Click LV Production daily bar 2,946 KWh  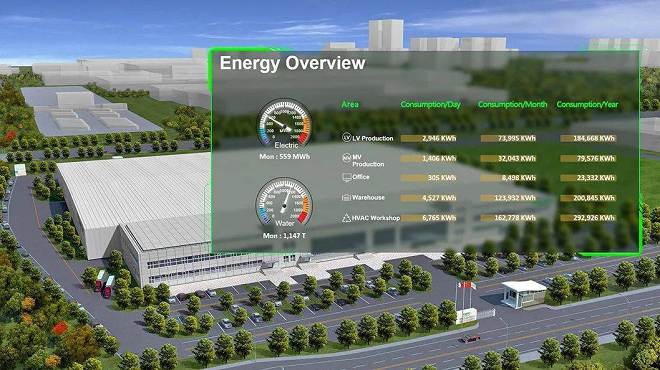coord(428,138)
